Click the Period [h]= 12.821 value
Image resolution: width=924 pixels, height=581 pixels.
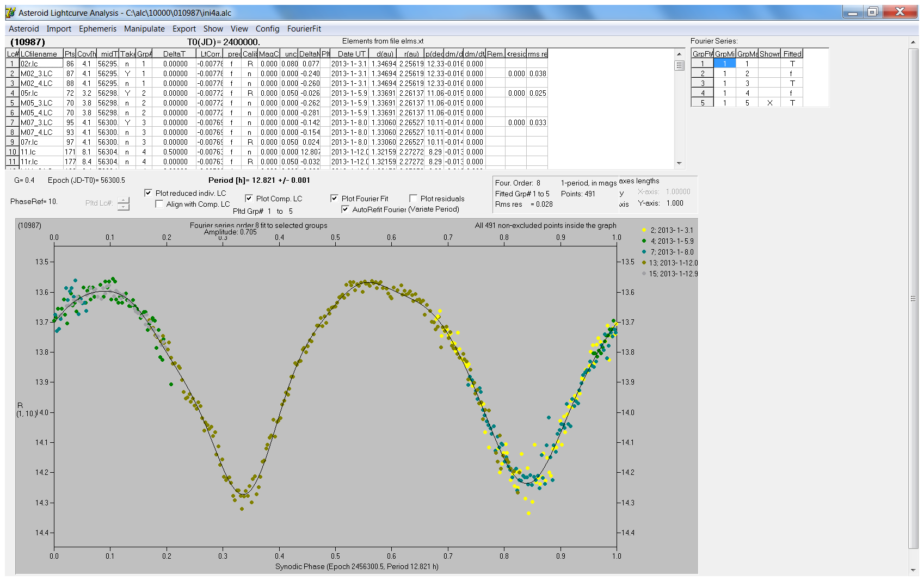(x=259, y=180)
